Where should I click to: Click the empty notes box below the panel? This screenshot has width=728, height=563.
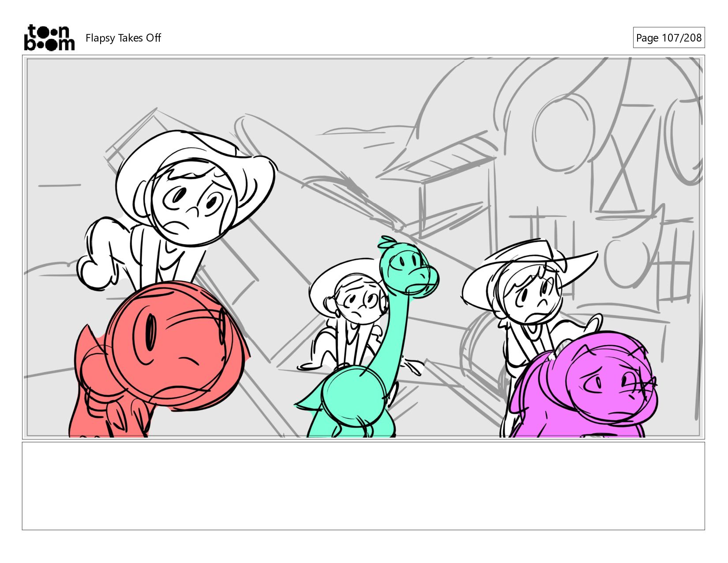point(363,486)
